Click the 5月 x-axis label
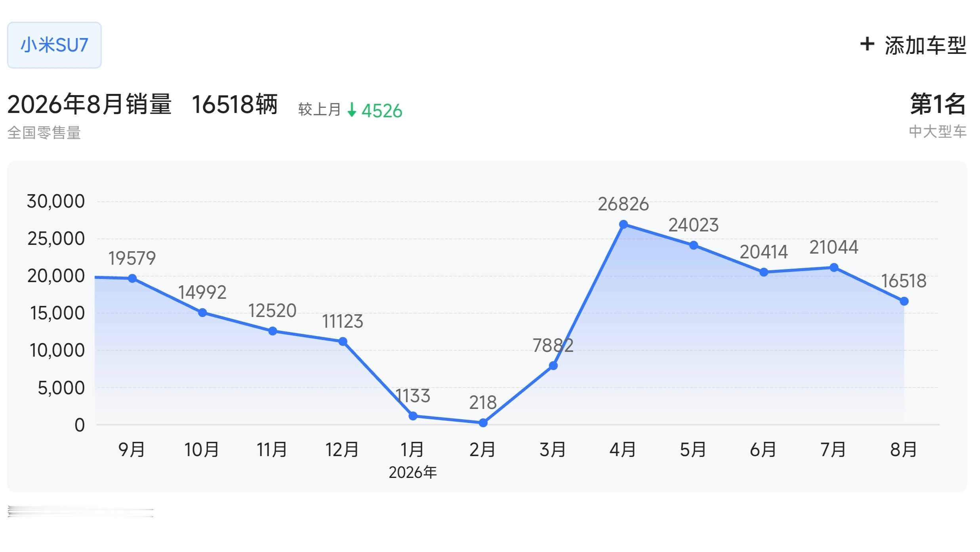 click(693, 450)
